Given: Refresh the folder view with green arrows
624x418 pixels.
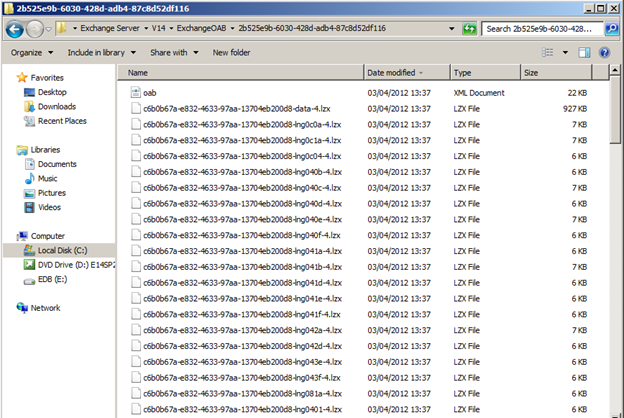Looking at the screenshot, I should (x=470, y=29).
